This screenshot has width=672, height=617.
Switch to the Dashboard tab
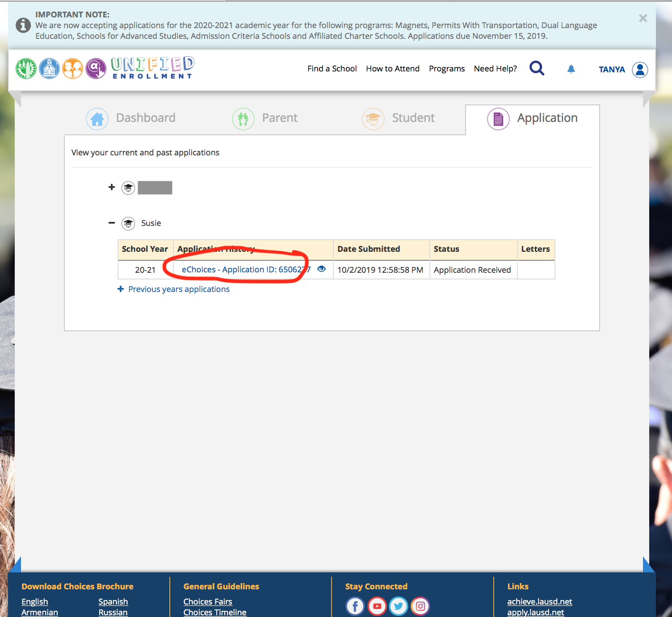(x=131, y=118)
